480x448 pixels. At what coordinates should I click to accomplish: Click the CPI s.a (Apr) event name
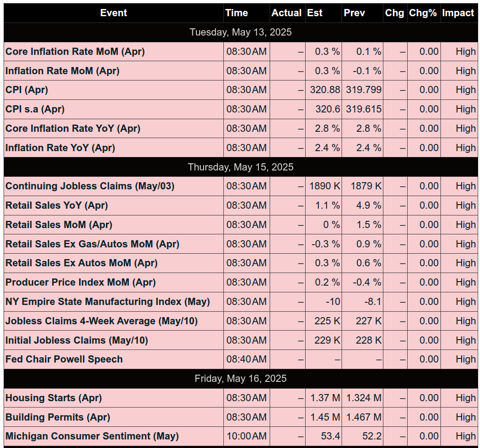click(x=35, y=109)
